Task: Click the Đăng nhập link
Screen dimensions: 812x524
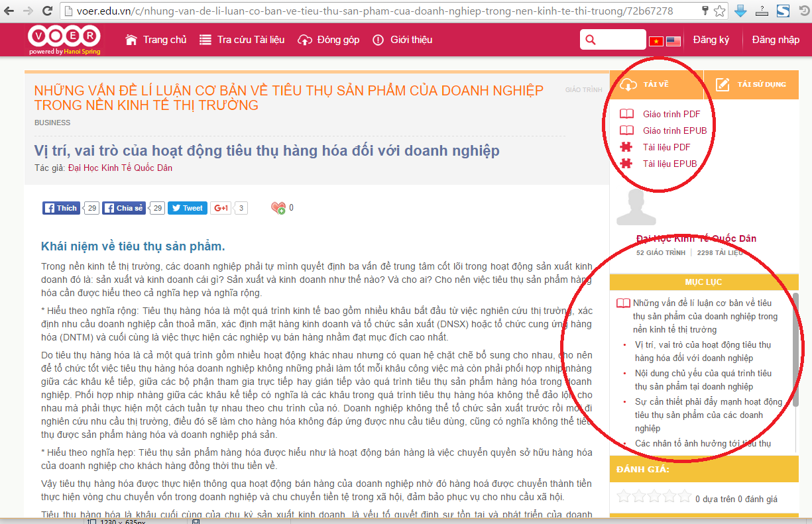Action: coord(776,40)
